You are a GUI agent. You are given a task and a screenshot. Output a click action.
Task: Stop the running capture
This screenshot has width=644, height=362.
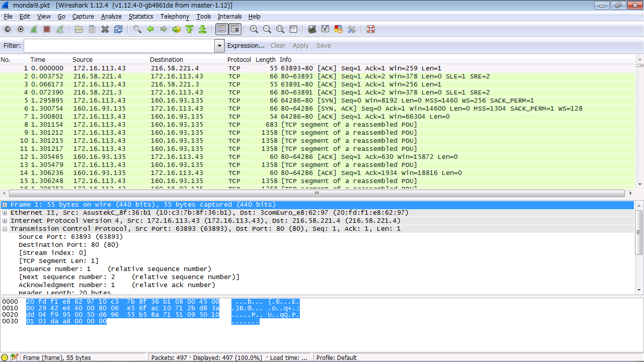[47, 29]
